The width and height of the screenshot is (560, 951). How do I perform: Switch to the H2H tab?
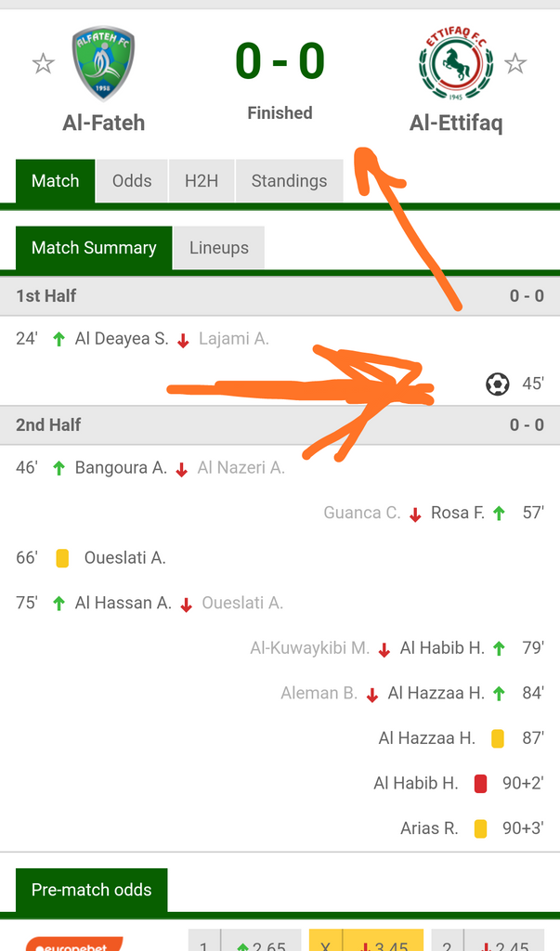point(202,181)
